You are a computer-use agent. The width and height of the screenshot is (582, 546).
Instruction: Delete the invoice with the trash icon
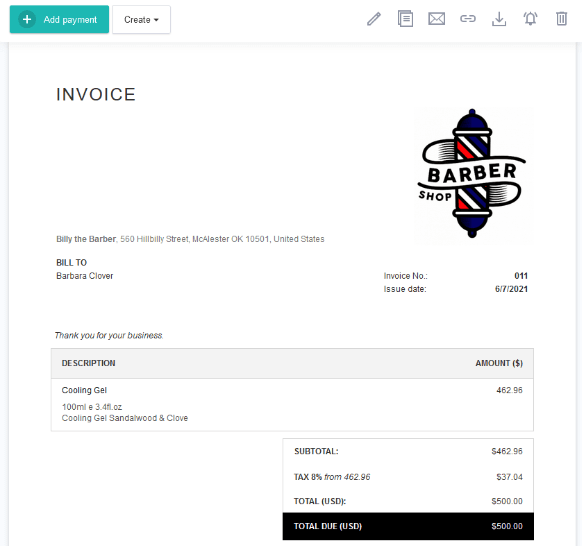(562, 19)
